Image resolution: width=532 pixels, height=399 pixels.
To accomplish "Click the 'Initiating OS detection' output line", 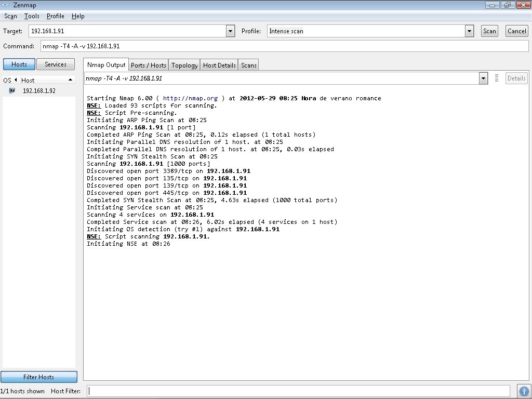I will tap(183, 229).
